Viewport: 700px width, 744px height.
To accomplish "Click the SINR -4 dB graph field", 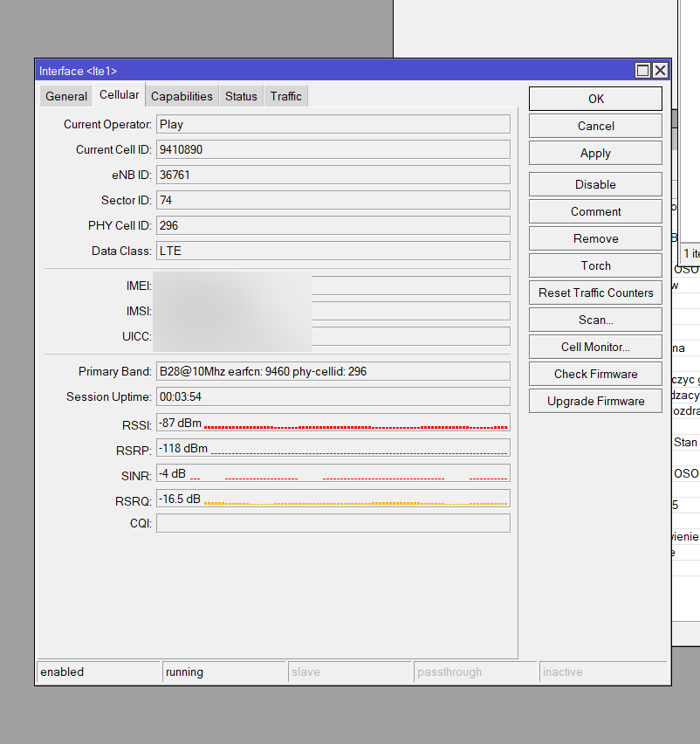I will point(333,472).
